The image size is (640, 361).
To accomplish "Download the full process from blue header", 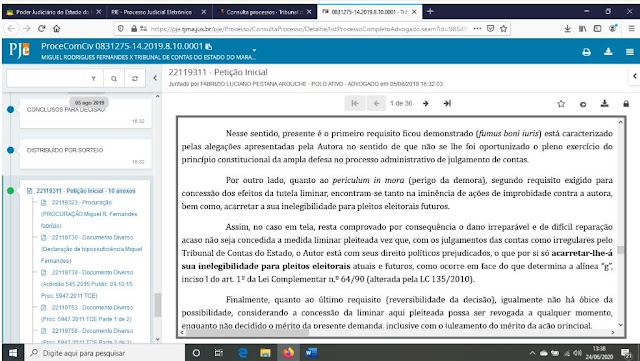I will (x=608, y=51).
